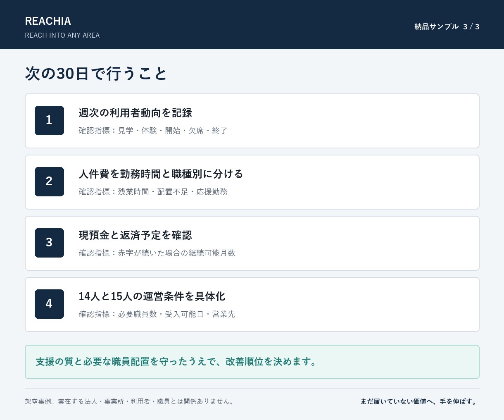Click 確認指標：赤字が続いた場合の継続可能月数
The width and height of the screenshot is (504, 420).
pos(157,253)
